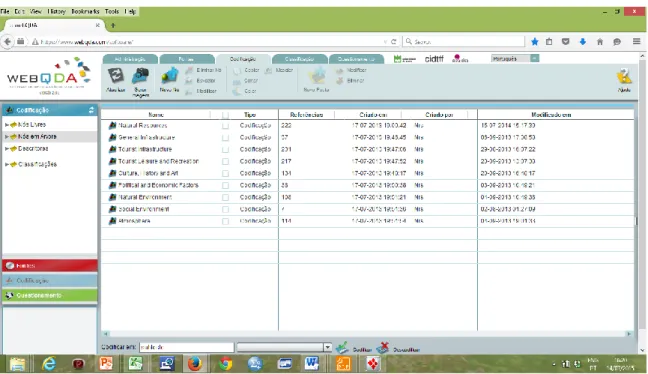
Task: Open Google Chrome from the taskbar
Action: point(226,364)
